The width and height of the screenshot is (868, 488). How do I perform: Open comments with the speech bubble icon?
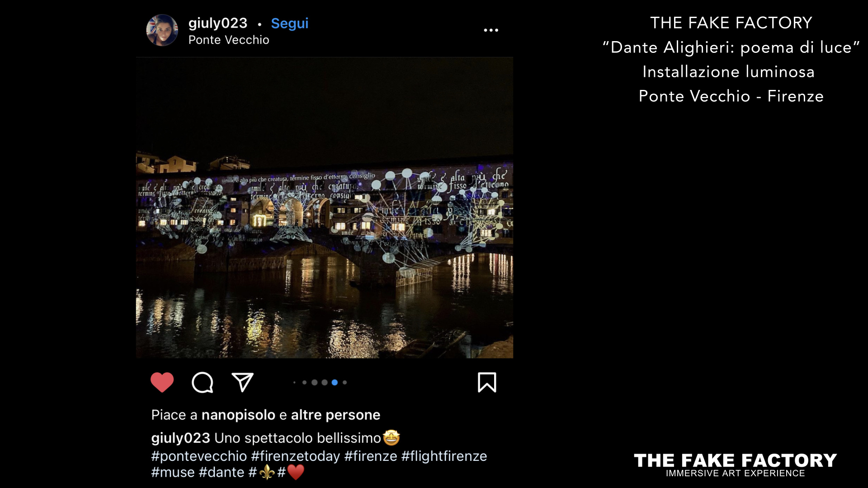pos(202,383)
